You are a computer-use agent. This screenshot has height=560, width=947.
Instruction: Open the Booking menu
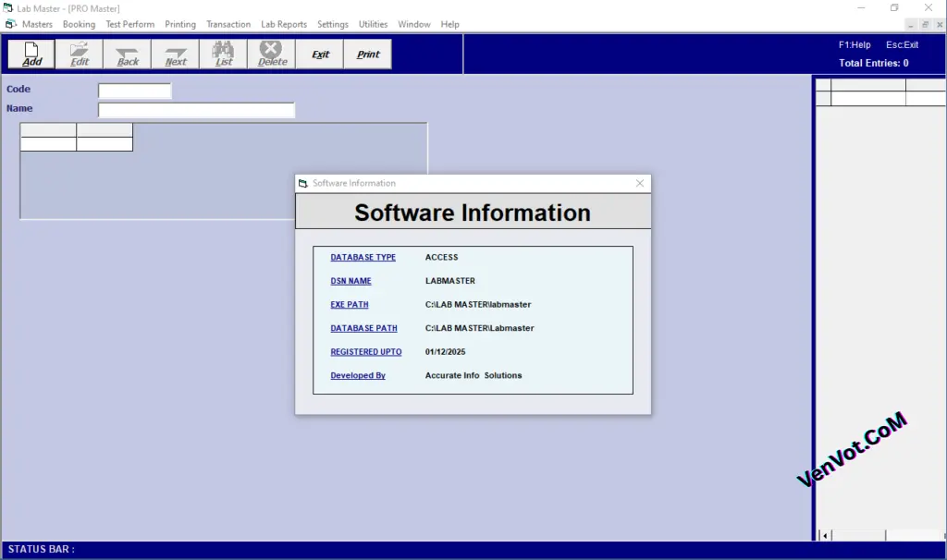point(80,24)
